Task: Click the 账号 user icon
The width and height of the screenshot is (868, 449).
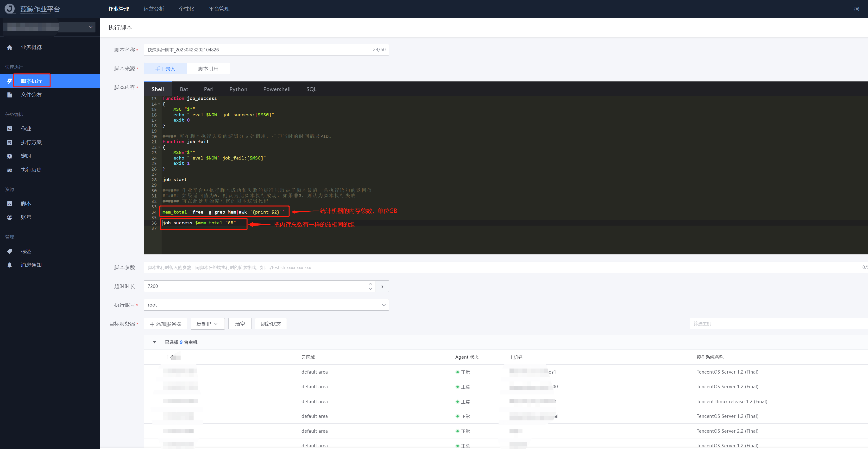Action: [x=10, y=217]
